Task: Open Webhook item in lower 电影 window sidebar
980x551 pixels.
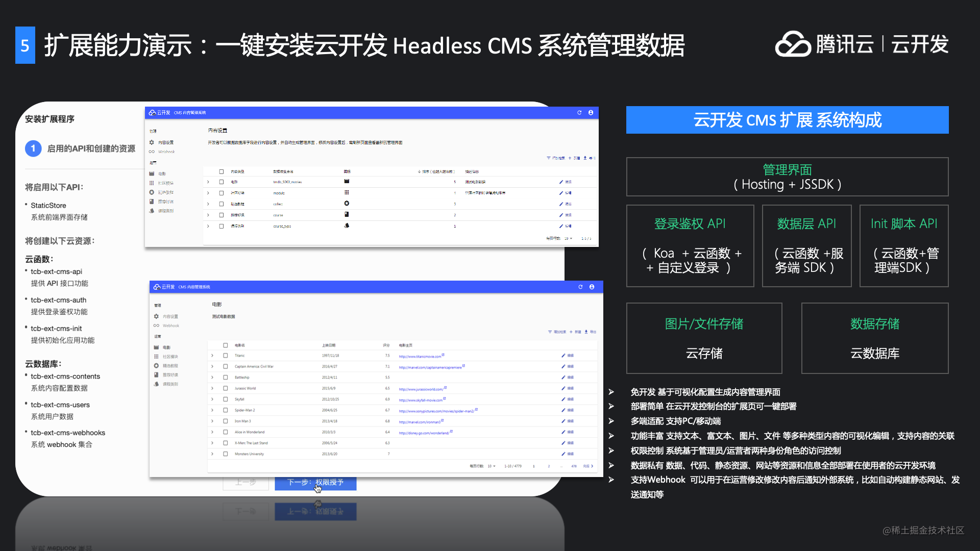Action: click(166, 325)
